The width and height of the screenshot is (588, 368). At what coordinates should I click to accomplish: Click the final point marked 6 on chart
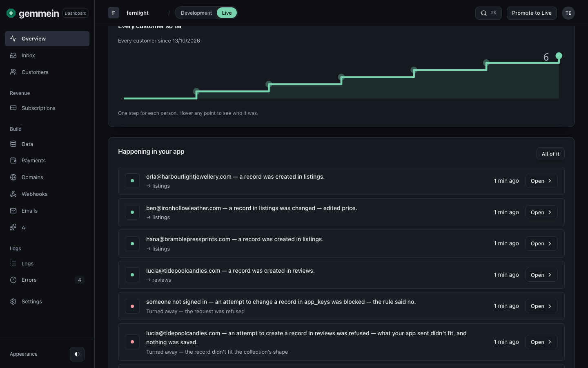(559, 56)
